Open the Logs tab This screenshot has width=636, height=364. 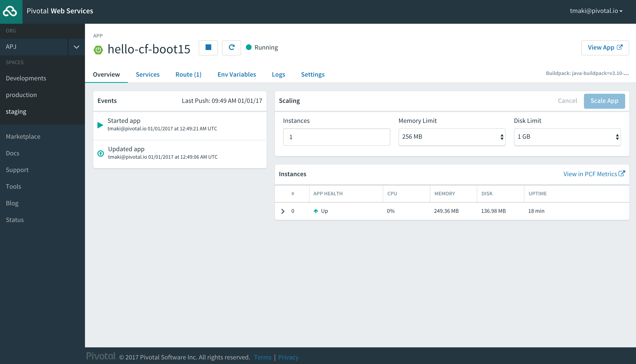point(278,75)
